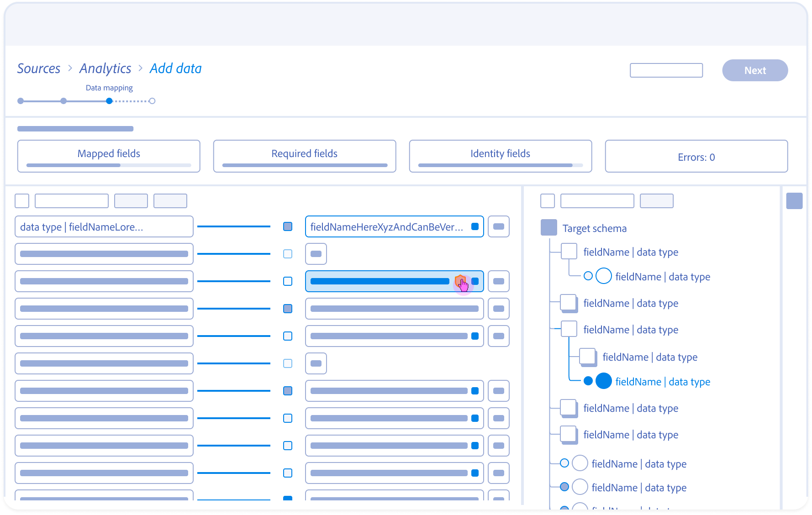This screenshot has width=812, height=515.
Task: Click action button right of fieldNameHereXyzAndCanBeVer field
Action: [498, 227]
